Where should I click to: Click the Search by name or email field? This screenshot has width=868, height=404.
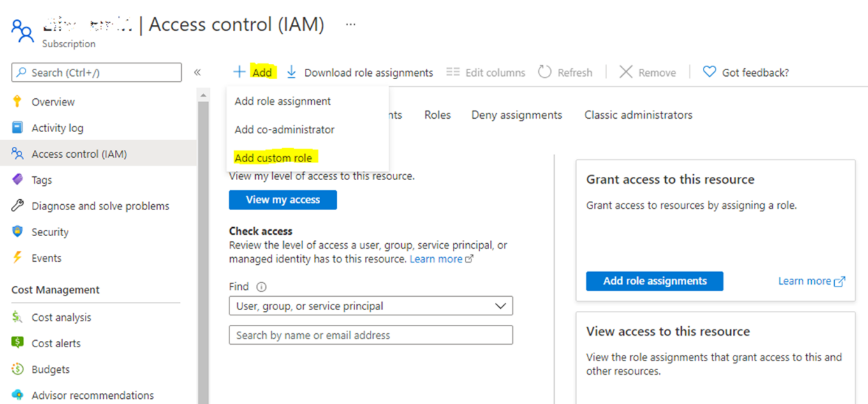pos(371,335)
